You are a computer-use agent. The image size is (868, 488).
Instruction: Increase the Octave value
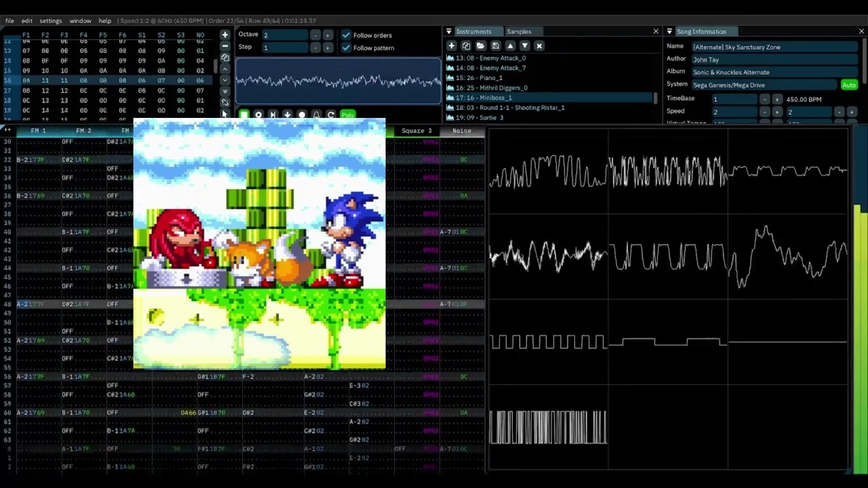pyautogui.click(x=328, y=35)
